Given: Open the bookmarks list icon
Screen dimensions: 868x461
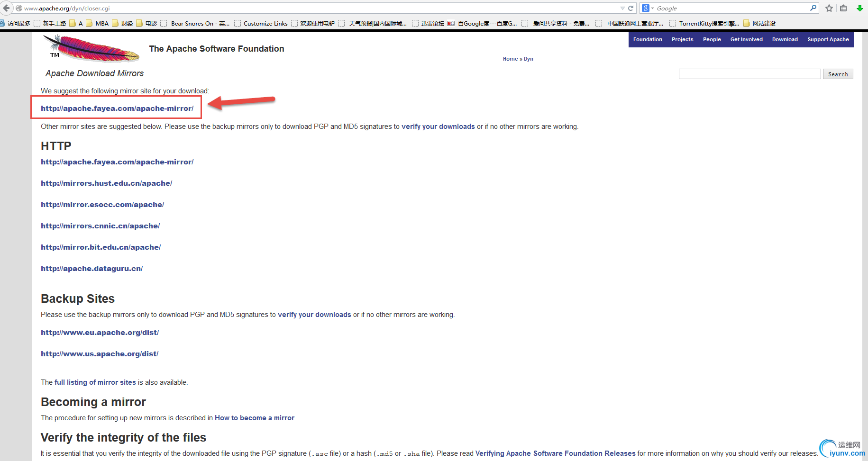Looking at the screenshot, I should coord(843,8).
